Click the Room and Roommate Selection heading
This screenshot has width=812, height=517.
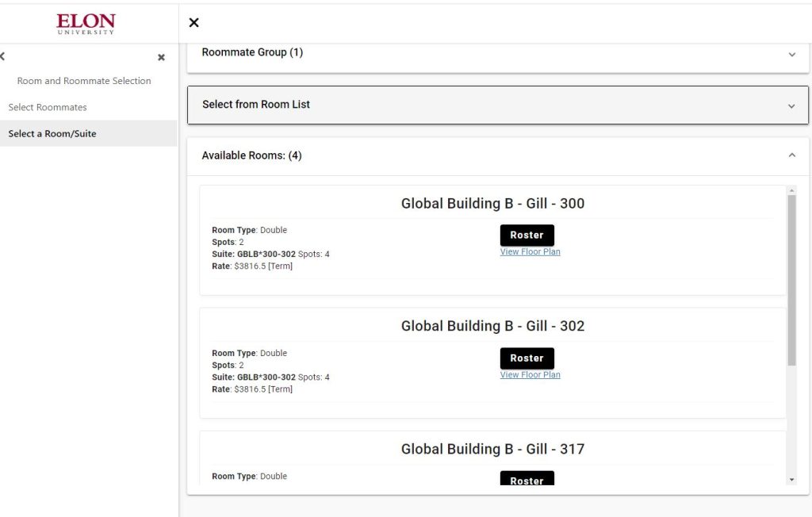tap(84, 81)
